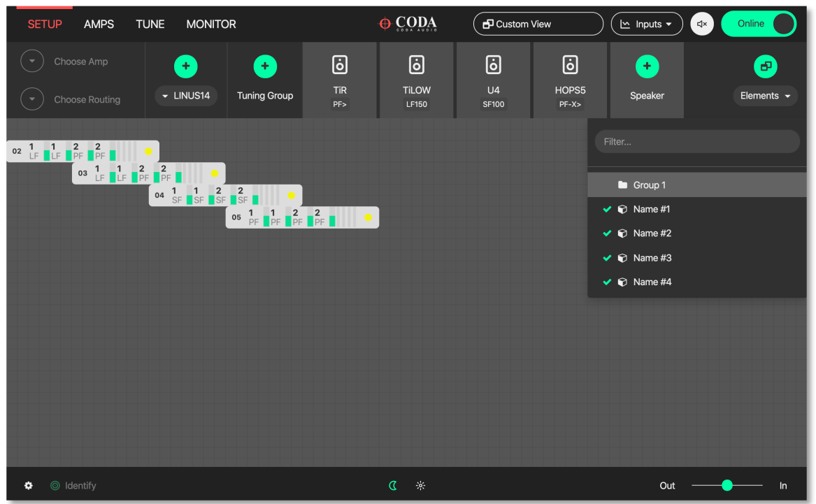
Task: Switch to the AMPS tab
Action: click(x=99, y=24)
